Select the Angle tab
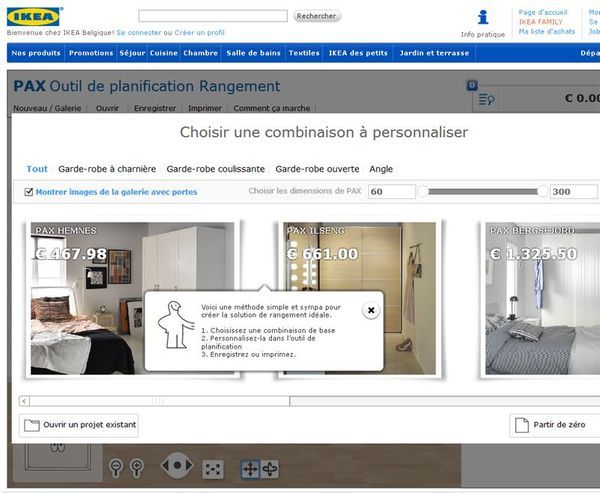The height and width of the screenshot is (493, 600). point(381,169)
